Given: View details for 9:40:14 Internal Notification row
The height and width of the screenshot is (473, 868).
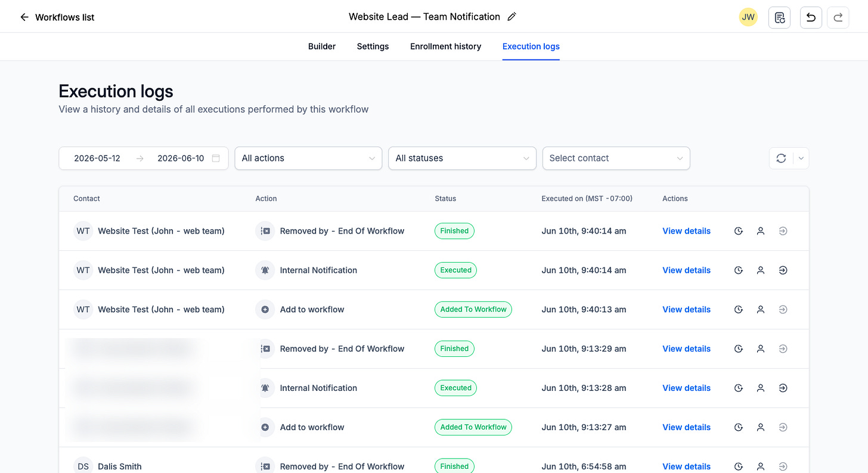Looking at the screenshot, I should click(687, 270).
